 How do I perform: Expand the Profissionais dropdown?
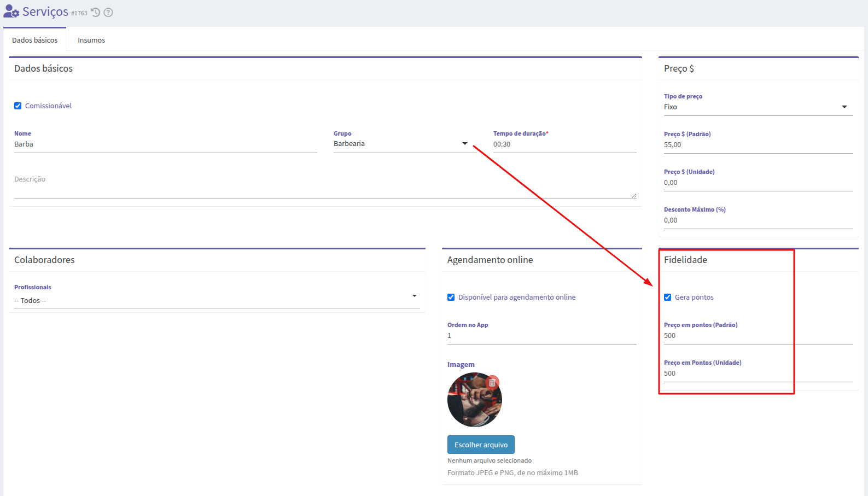(217, 301)
